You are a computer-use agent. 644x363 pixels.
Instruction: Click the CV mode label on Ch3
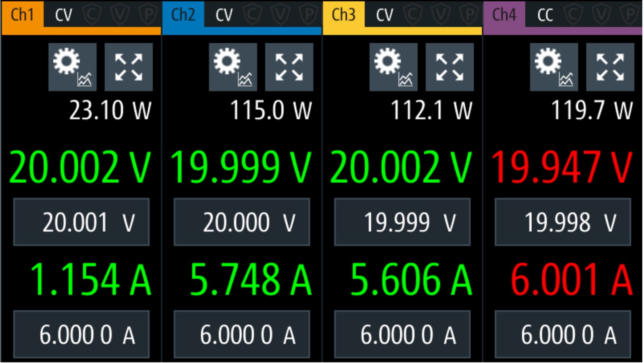click(x=385, y=15)
